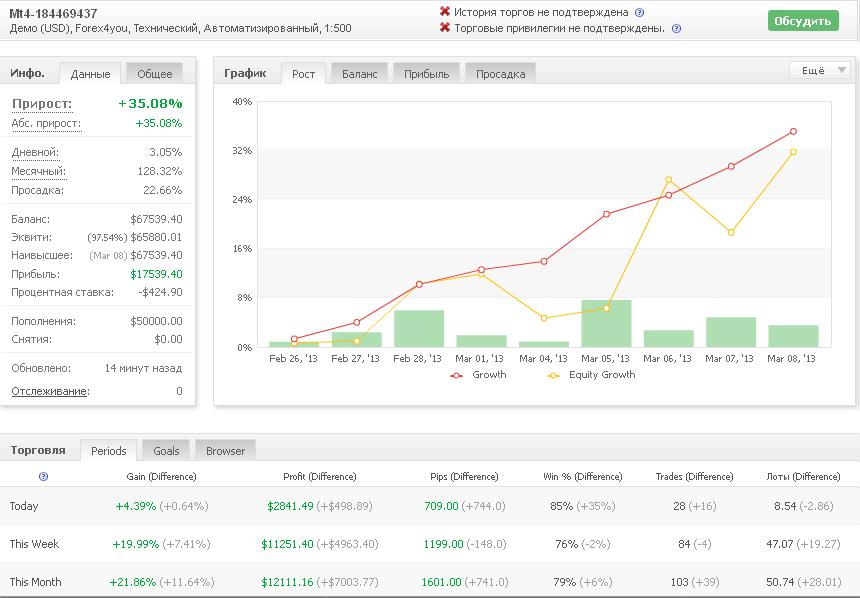Click the 'Лоты (Difference)' column header
860x598 pixels.
[803, 476]
